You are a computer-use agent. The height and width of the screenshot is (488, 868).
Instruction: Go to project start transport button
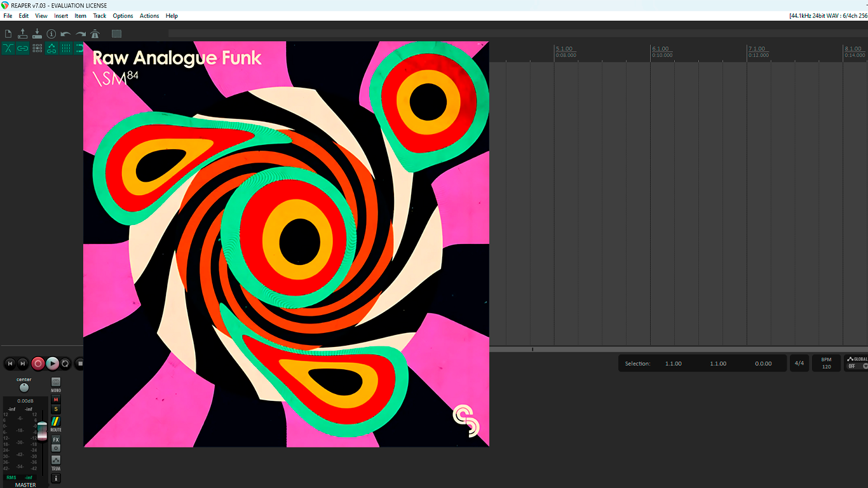10,363
